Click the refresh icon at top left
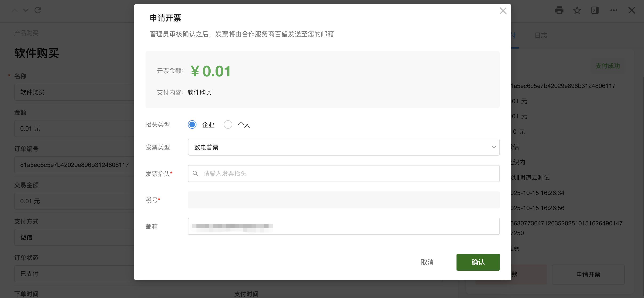The height and width of the screenshot is (298, 644). click(38, 10)
